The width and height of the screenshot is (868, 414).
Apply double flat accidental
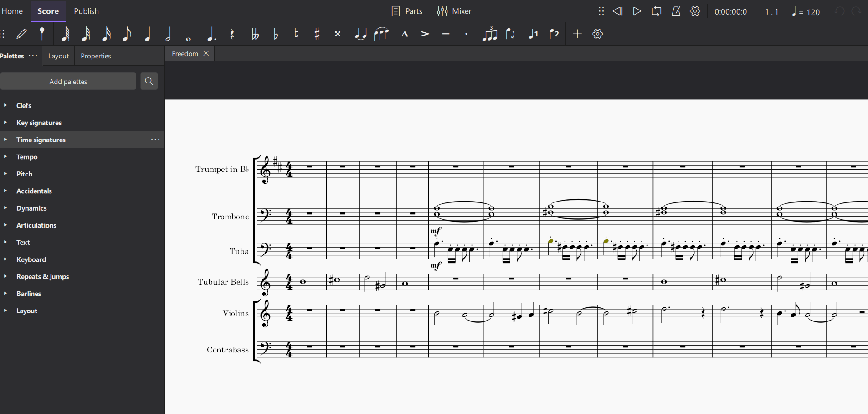(x=255, y=34)
